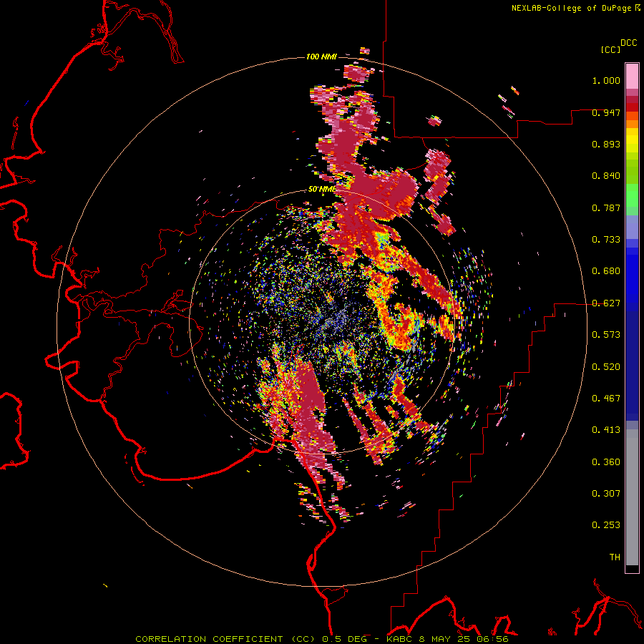Click the 0.253 scale value
Viewport: 644px width, 644px height.
pyautogui.click(x=606, y=525)
